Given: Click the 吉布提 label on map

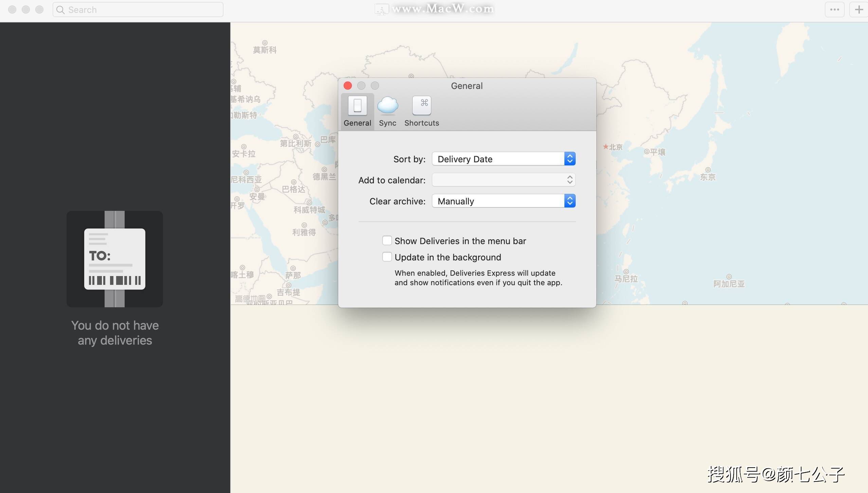Looking at the screenshot, I should (x=288, y=292).
